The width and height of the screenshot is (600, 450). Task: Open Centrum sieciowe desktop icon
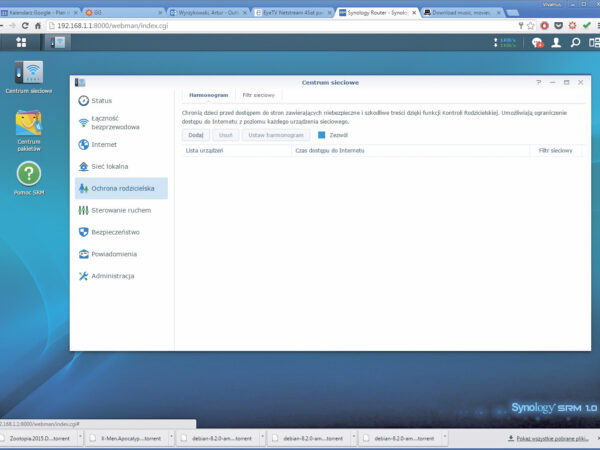pyautogui.click(x=28, y=73)
